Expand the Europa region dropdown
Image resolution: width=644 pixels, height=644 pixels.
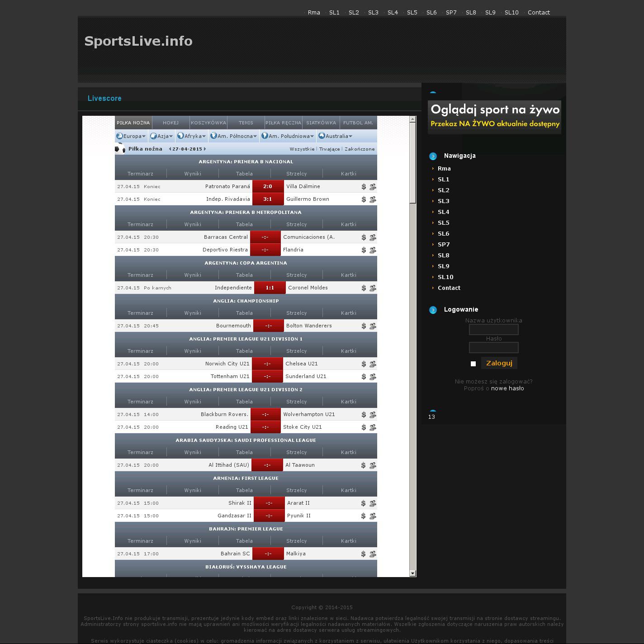132,136
